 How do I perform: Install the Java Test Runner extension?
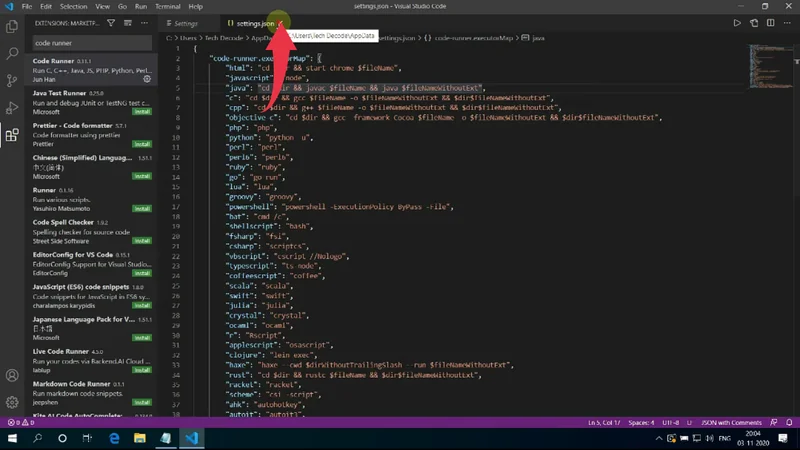pyautogui.click(x=142, y=112)
